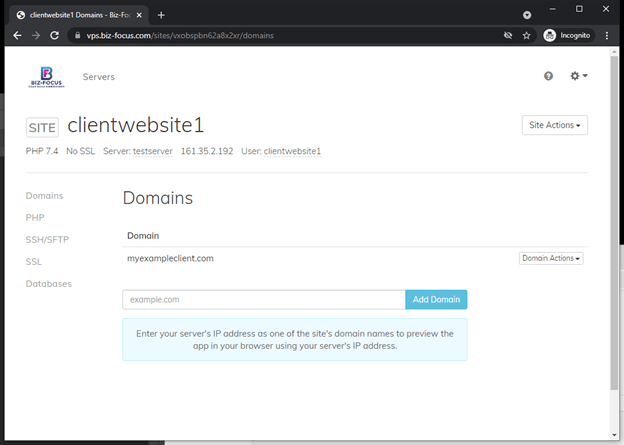Click the Domain column header
The width and height of the screenshot is (624, 445).
143,236
